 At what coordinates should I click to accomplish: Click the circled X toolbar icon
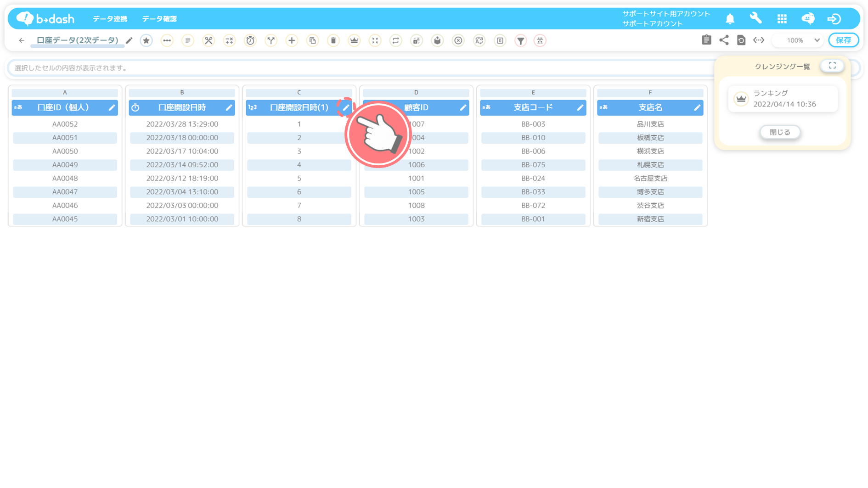[458, 40]
